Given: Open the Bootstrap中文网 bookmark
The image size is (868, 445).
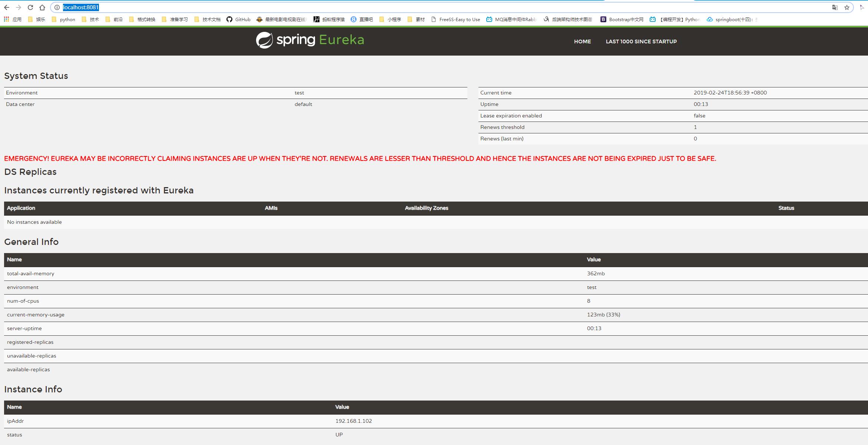Looking at the screenshot, I should (622, 19).
